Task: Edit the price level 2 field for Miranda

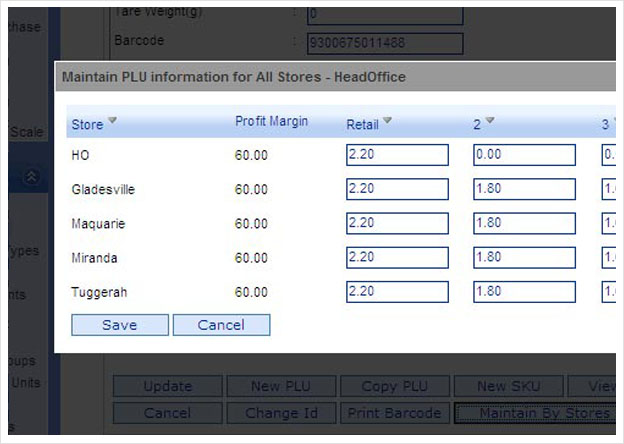Action: (525, 257)
